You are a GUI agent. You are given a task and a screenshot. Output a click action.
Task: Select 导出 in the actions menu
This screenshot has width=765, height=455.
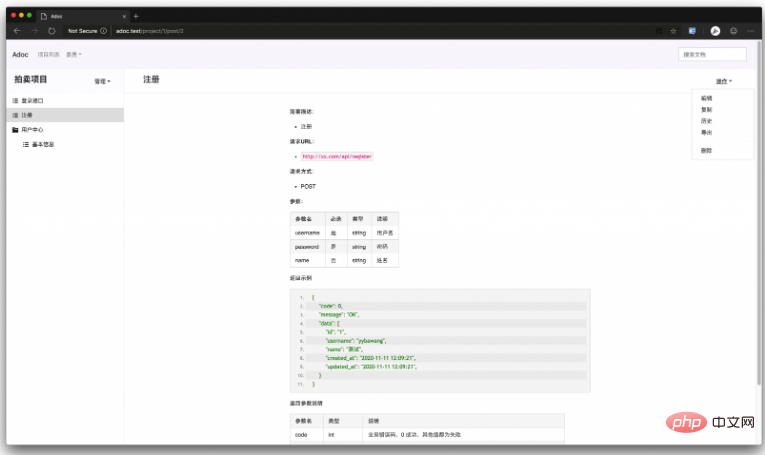(706, 133)
